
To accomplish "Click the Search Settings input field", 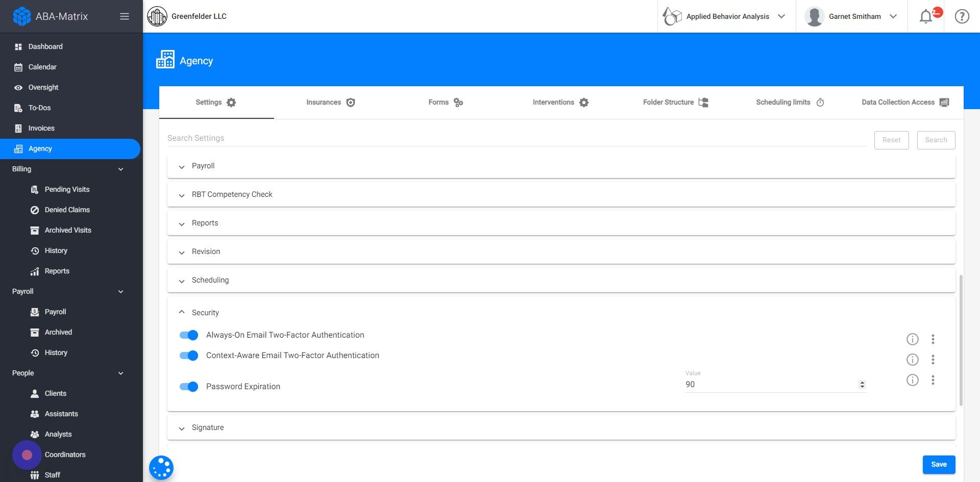I will click(517, 138).
